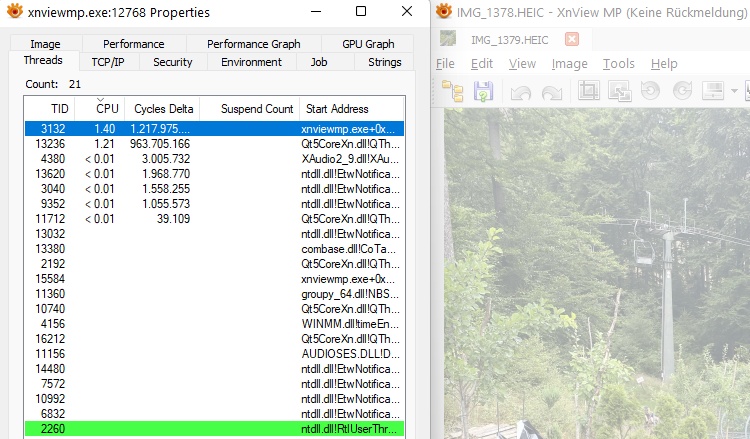
Task: Close the xnviewmp.exe Properties window
Action: [x=407, y=11]
